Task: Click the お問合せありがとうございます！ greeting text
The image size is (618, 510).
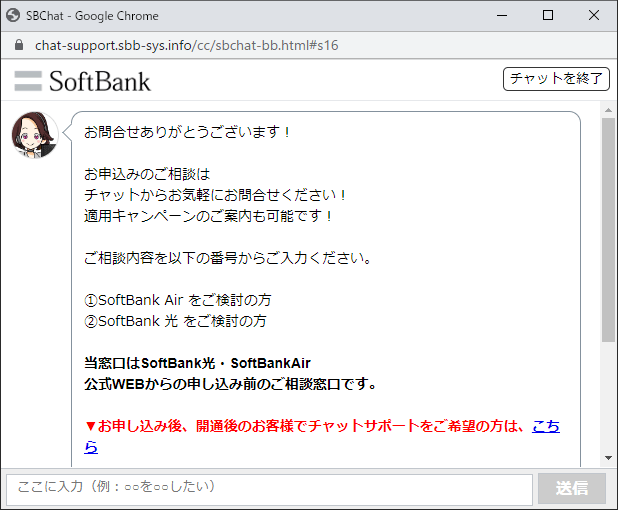Action: pos(188,132)
